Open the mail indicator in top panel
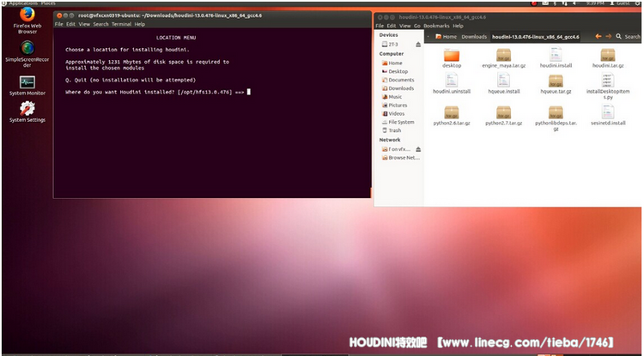This screenshot has width=644, height=356. click(545, 3)
